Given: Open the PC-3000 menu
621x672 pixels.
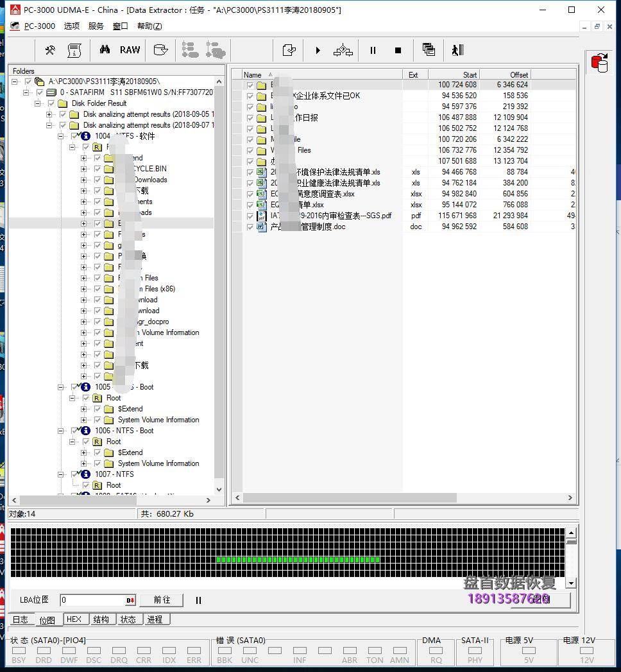Looking at the screenshot, I should point(40,26).
